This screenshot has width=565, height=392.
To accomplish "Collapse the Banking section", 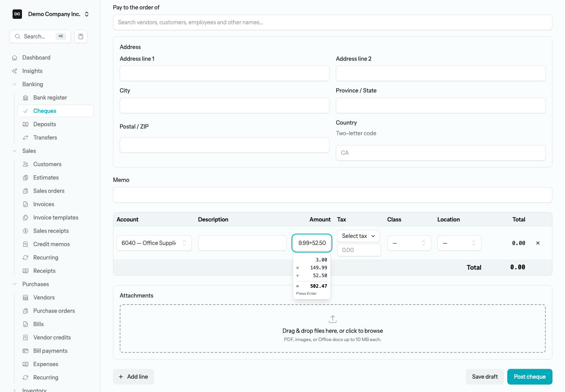I will (x=15, y=84).
